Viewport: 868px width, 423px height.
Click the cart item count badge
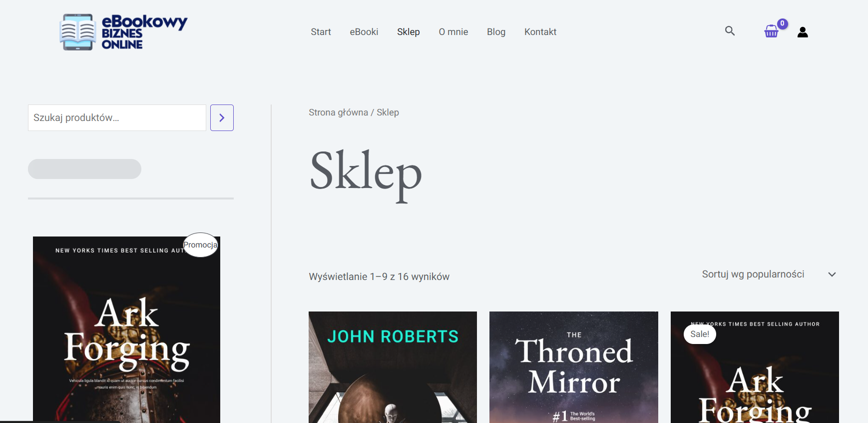coord(783,23)
